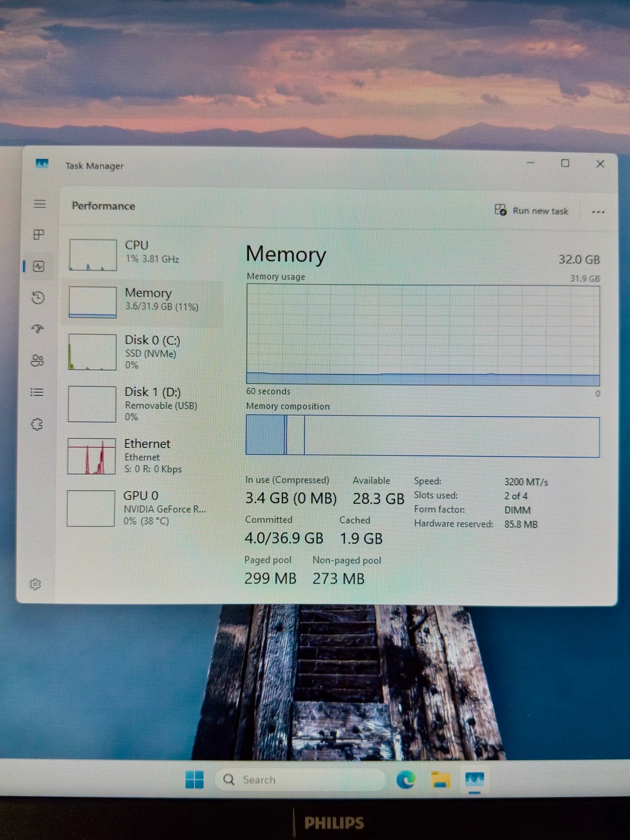Screen dimensions: 630x840
Task: Click the Memory heading text
Action: click(x=286, y=255)
